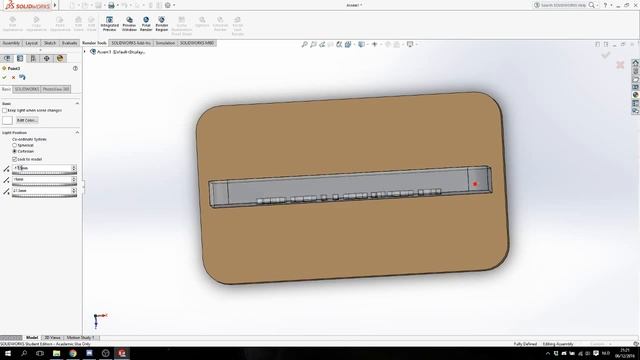Viewport: 640px width, 360px height.
Task: Select the Spherical coordinate system option
Action: pyautogui.click(x=14, y=145)
